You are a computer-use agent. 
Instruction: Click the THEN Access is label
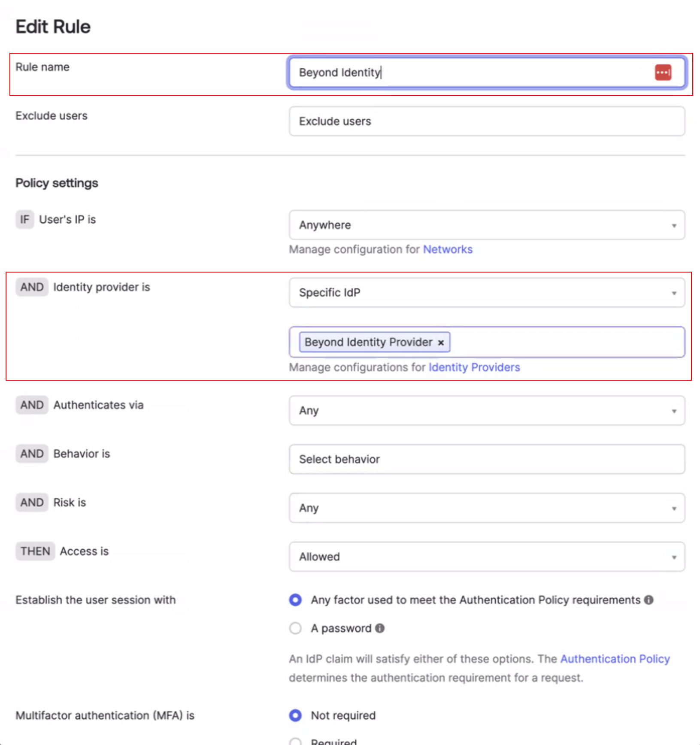point(62,551)
